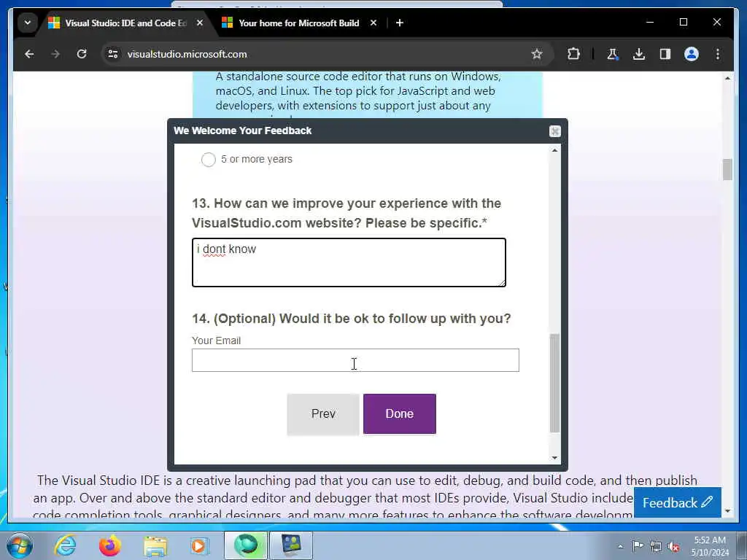This screenshot has height=560, width=747.
Task: Toggle the browser side panel icon
Action: click(665, 54)
